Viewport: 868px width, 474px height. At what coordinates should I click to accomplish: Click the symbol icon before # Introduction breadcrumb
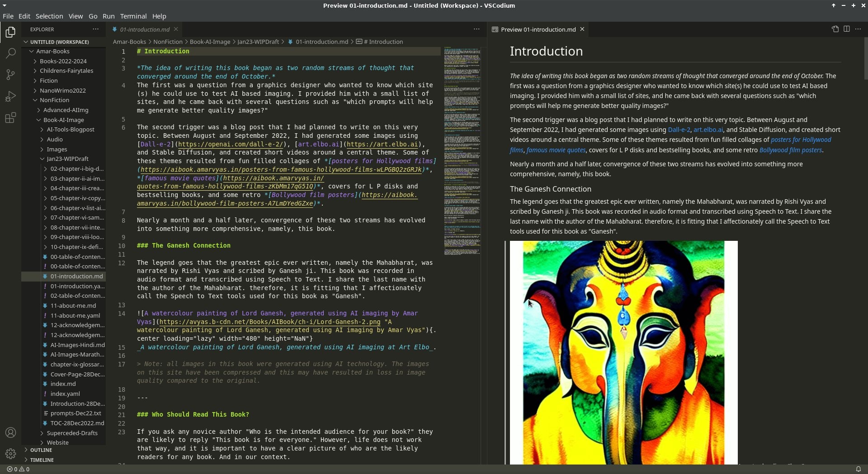(359, 42)
